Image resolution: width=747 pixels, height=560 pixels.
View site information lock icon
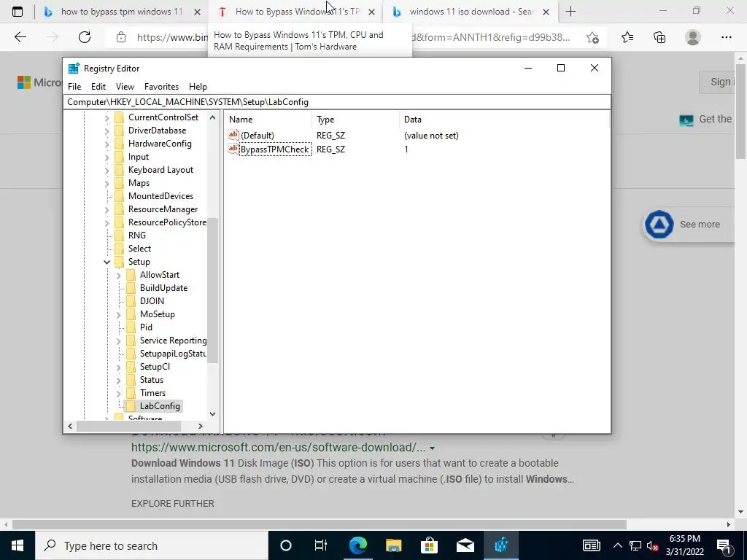click(121, 37)
